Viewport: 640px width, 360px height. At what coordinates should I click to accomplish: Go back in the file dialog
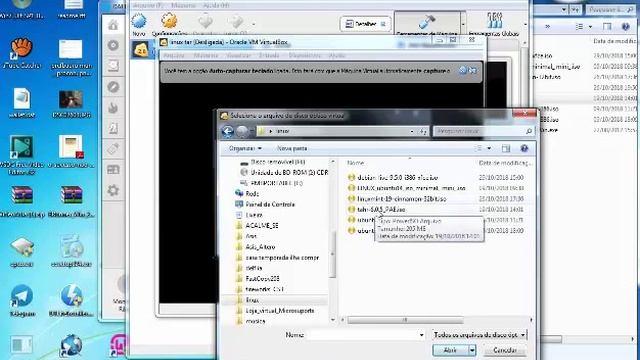(x=228, y=131)
